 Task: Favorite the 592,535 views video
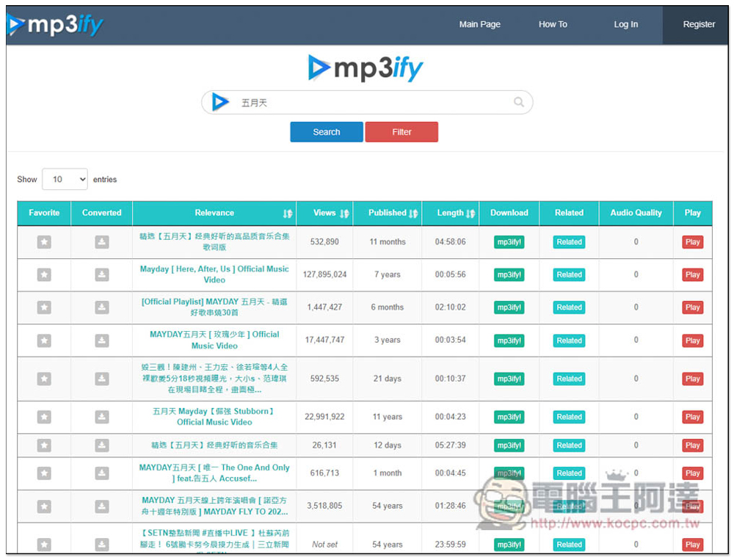pos(44,378)
